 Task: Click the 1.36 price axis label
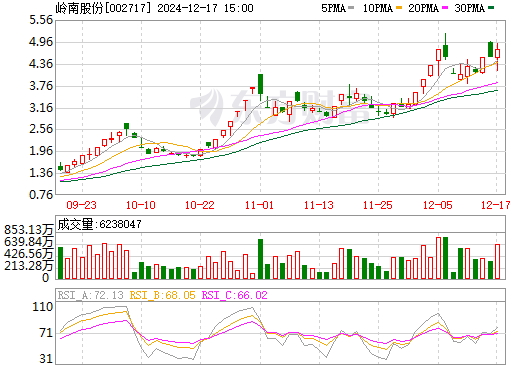(41, 173)
